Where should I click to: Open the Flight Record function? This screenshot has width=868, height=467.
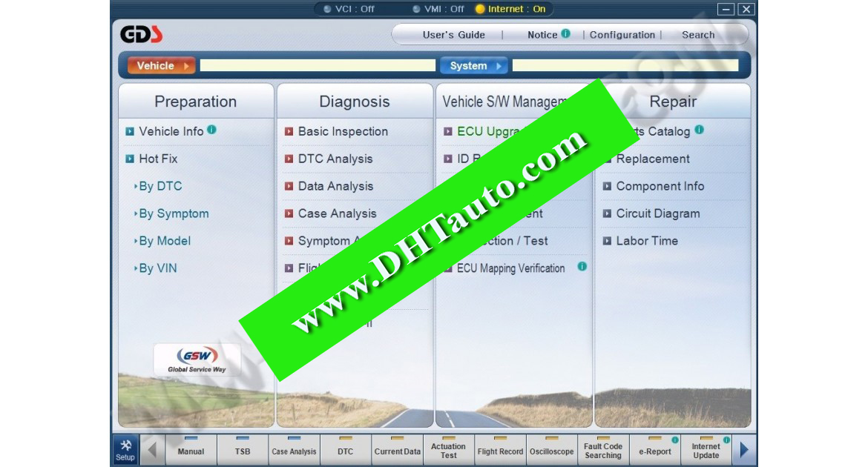(500, 449)
